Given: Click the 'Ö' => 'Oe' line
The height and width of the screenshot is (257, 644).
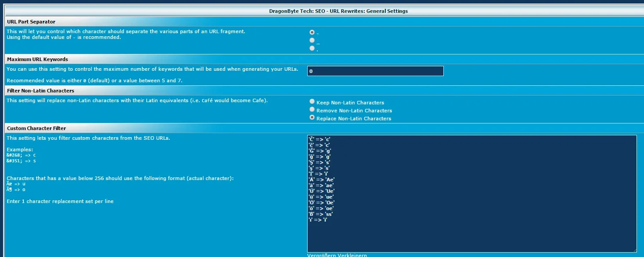Looking at the screenshot, I should 321,202.
